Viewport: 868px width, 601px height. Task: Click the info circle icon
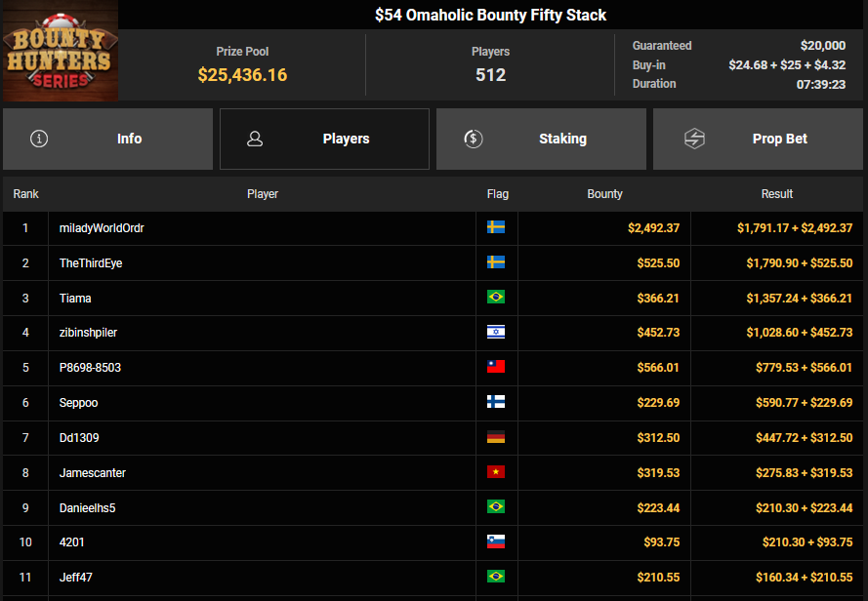pos(39,139)
